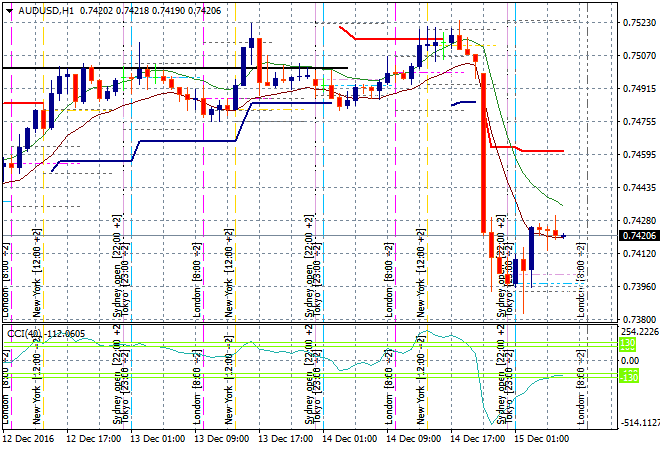Click the 0.73800 price scale label
The height and width of the screenshot is (450, 660).
(637, 320)
